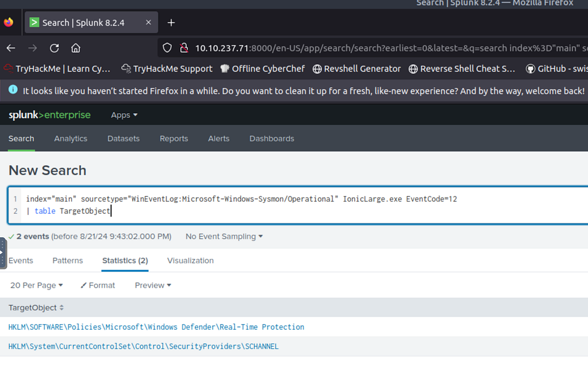Open Revshell Generator bookmark

tap(357, 69)
